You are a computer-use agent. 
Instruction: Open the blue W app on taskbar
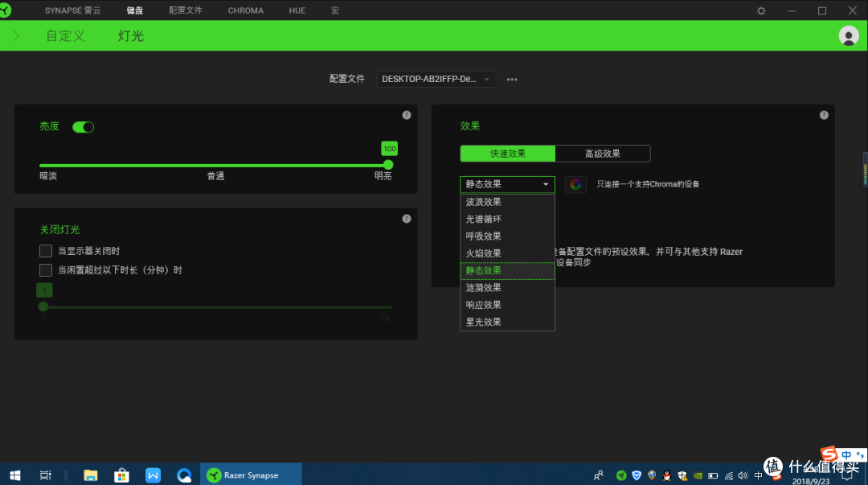pos(153,475)
